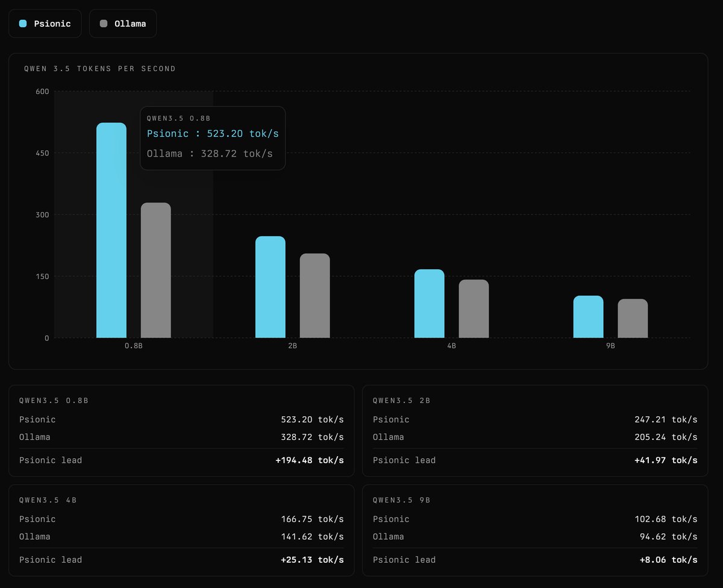Select the Ollama bar for 2B
Screen dimensions: 723x588
tap(315, 296)
